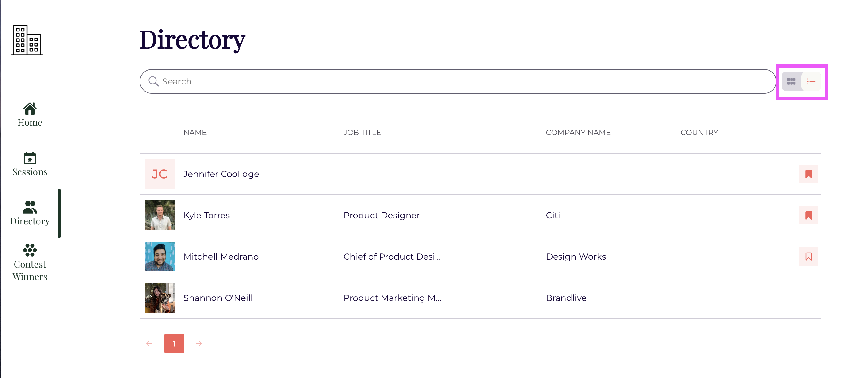The width and height of the screenshot is (868, 378).
Task: Select the Directory people icon
Action: click(x=30, y=207)
